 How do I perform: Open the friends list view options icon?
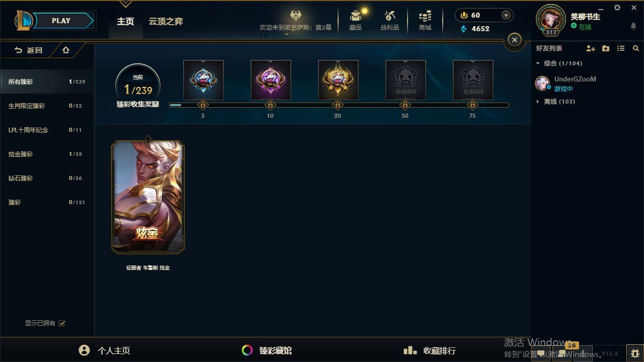pyautogui.click(x=621, y=48)
